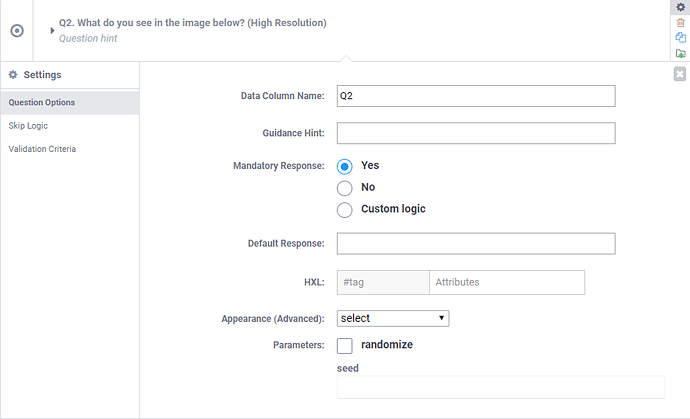
Task: Close the settings panel with X
Action: 680,73
